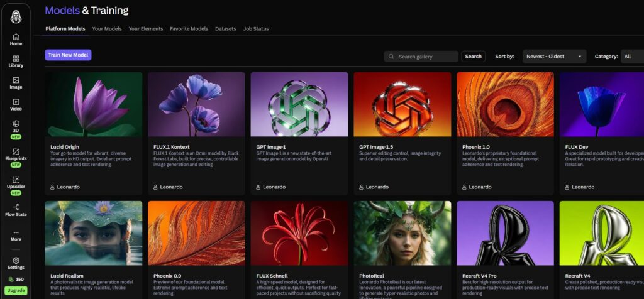This screenshot has height=299, width=644.
Task: Switch to Your Elements tab
Action: point(146,29)
